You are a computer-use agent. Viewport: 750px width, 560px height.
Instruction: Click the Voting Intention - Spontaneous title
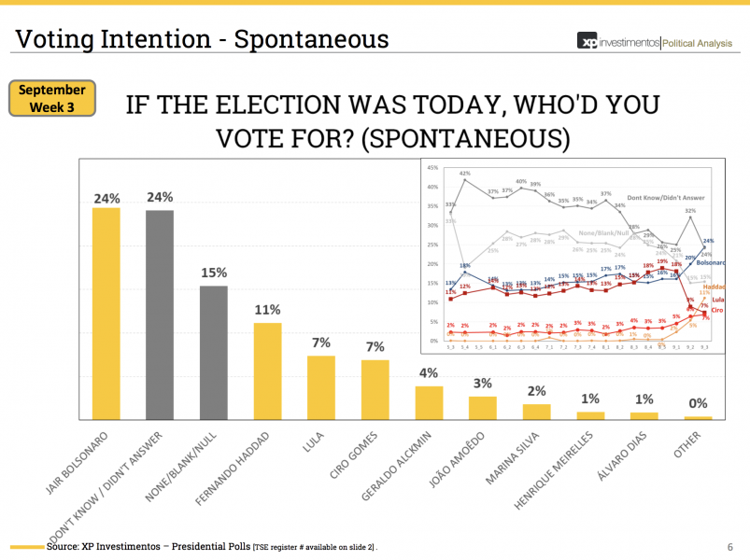202,39
